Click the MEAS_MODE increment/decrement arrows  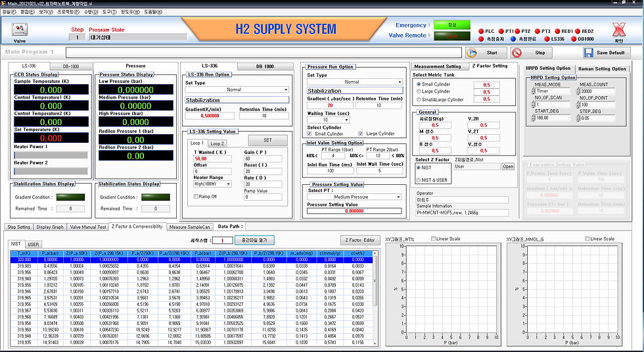533,91
